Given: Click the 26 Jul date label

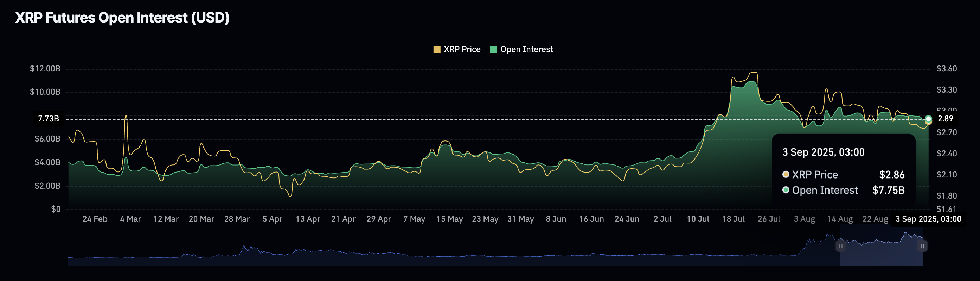Looking at the screenshot, I should tap(769, 219).
